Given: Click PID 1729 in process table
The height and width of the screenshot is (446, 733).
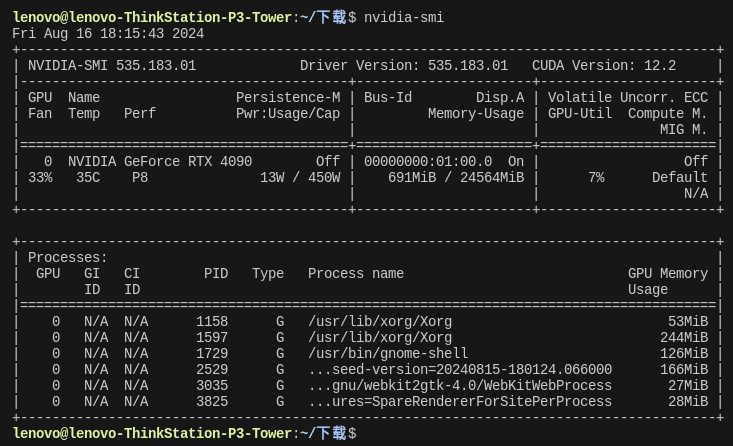Looking at the screenshot, I should click(x=212, y=353).
